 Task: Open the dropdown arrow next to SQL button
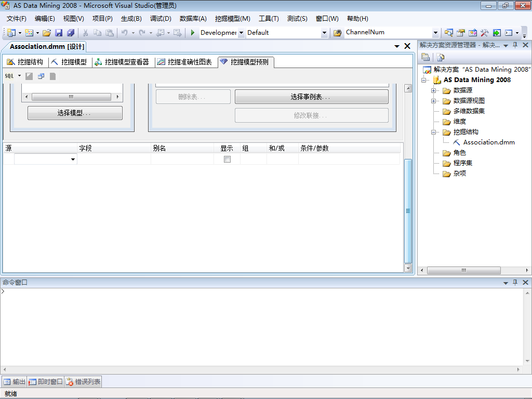point(19,76)
